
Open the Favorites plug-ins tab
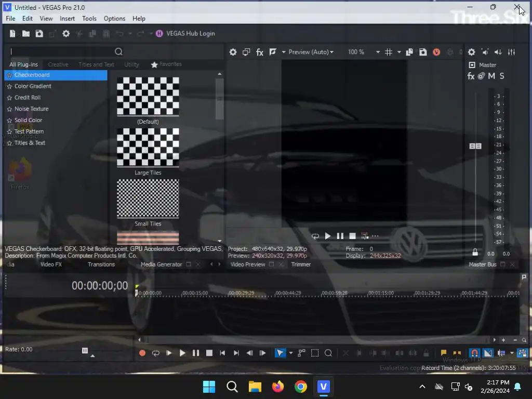point(167,64)
